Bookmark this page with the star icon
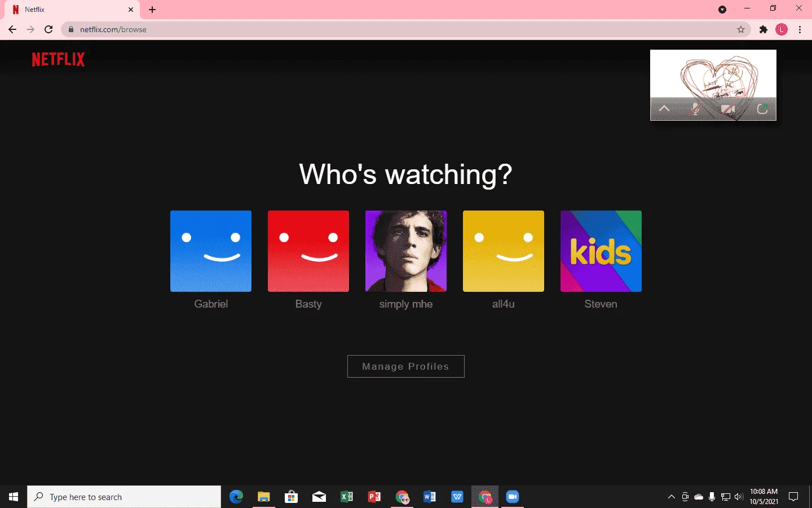Screen dimensions: 812x508 [x=741, y=29]
